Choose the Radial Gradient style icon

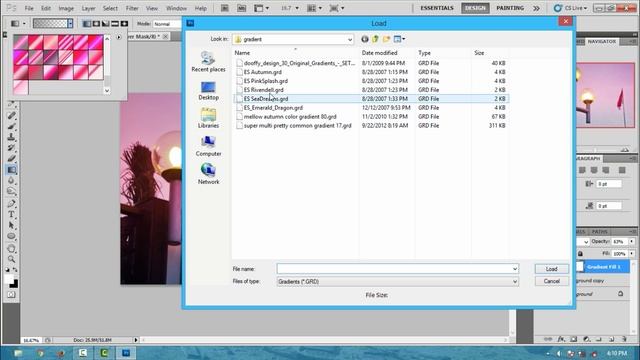click(96, 24)
